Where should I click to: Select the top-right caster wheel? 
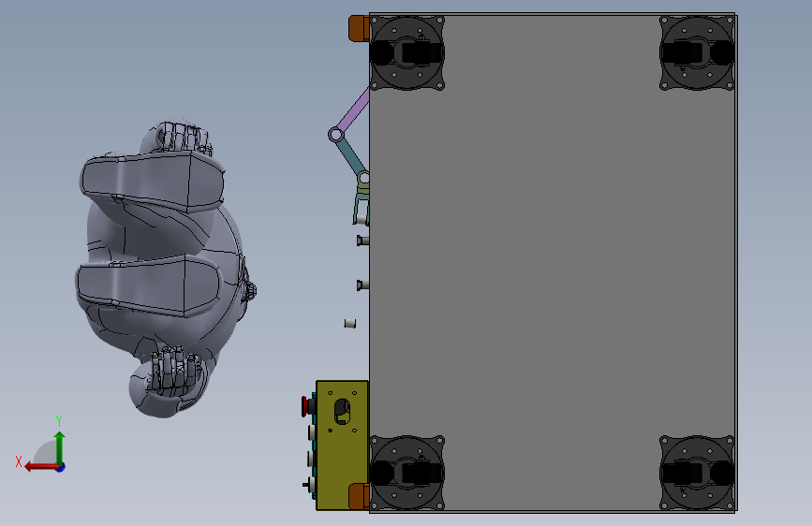pos(697,52)
